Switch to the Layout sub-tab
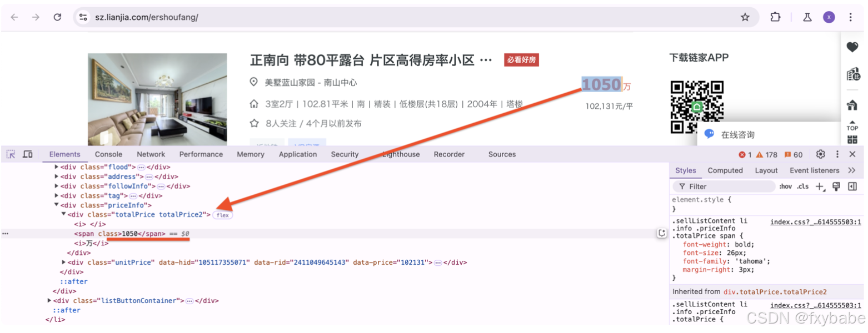Image resolution: width=868 pixels, height=333 pixels. tap(766, 170)
